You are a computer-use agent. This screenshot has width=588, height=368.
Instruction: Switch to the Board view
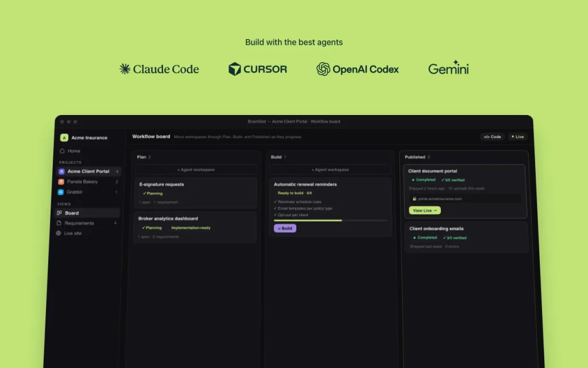pos(87,213)
